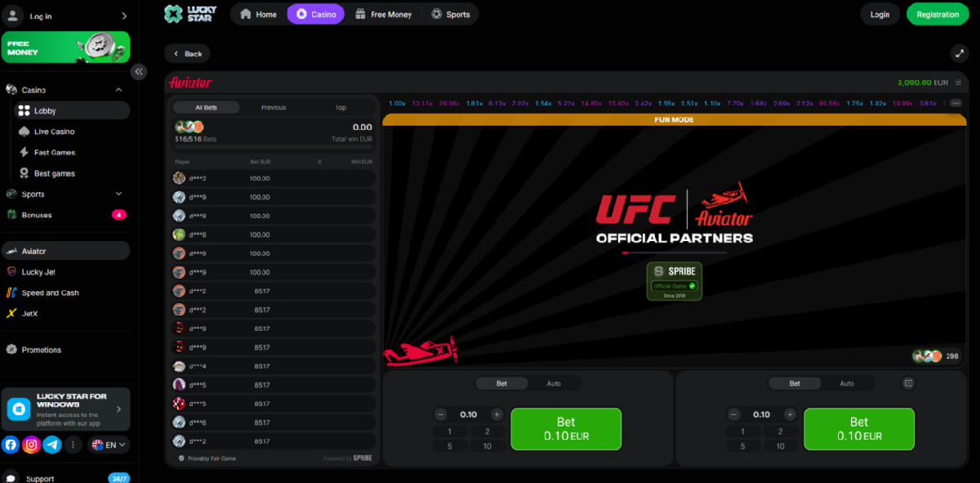Screen dimensions: 980x483
Task: Increase left bet amount with plus icon
Action: click(x=497, y=414)
